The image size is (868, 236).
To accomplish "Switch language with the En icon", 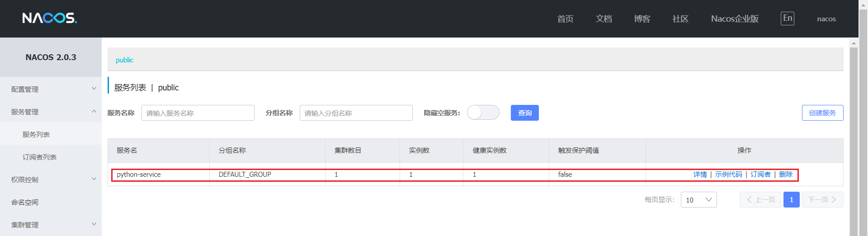I will tap(787, 19).
